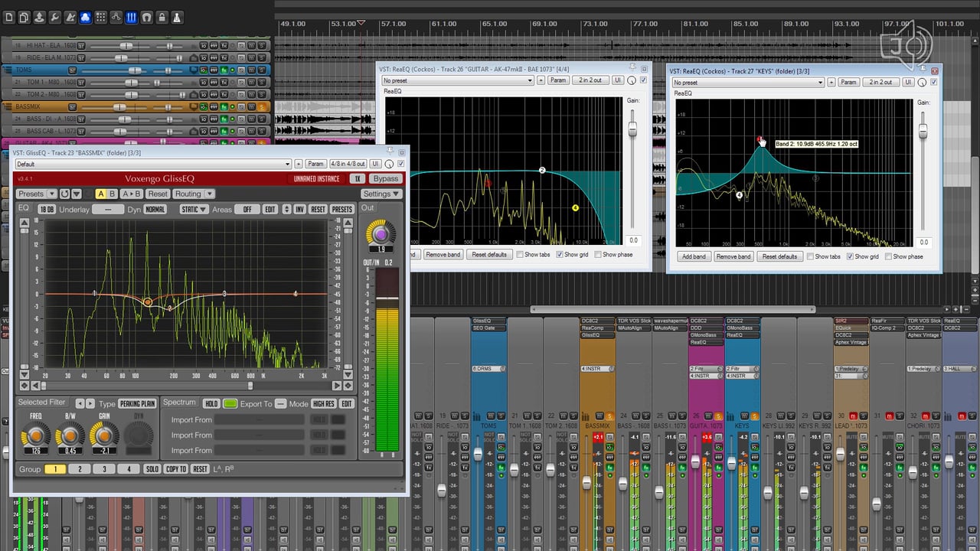Click band 2 node in GUITAR ReaEQ
This screenshot has height=551, width=980.
tap(542, 170)
